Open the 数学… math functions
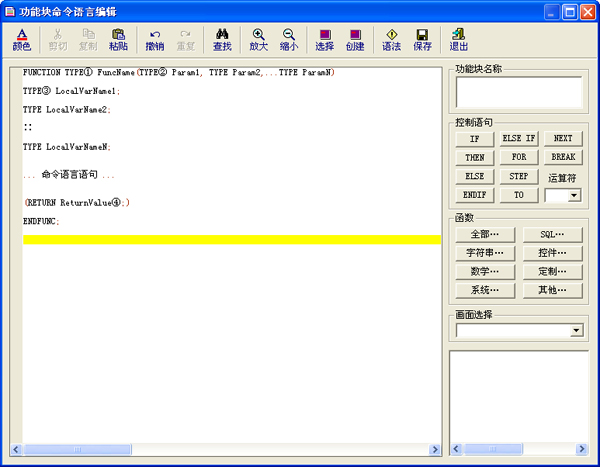Screen dimensions: 600x467 [x=485, y=272]
